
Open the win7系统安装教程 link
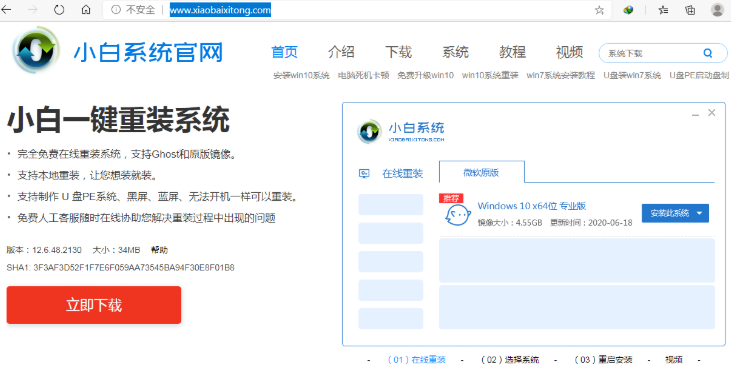(561, 76)
